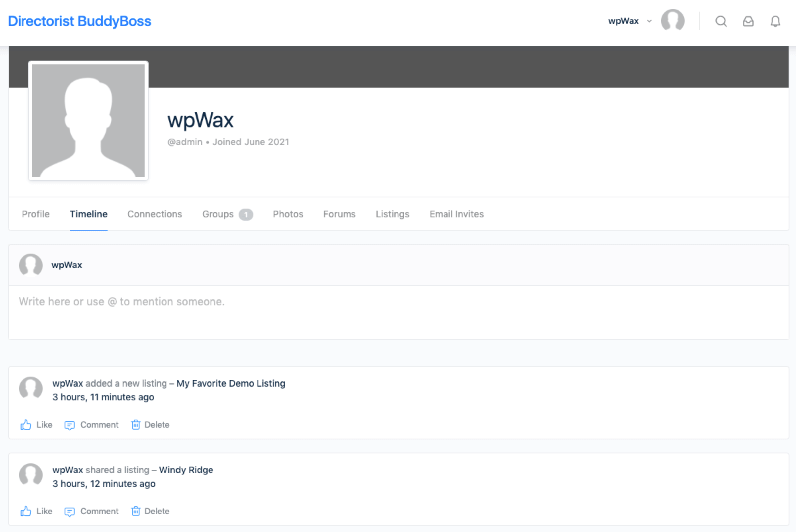Viewport: 796px width, 532px height.
Task: Click the Directorist BuddyBoss site title
Action: 79,21
